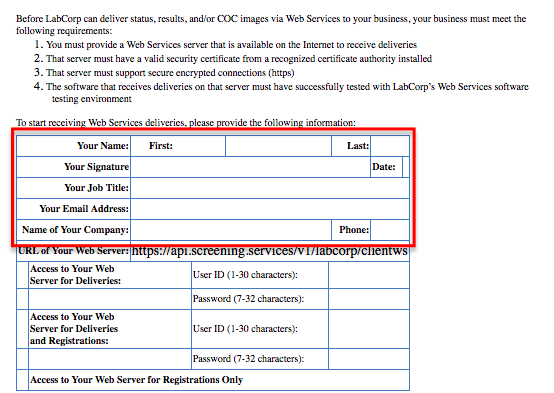The image size is (554, 393).
Task: Click the 'First:' label cell
Action: pyautogui.click(x=178, y=146)
